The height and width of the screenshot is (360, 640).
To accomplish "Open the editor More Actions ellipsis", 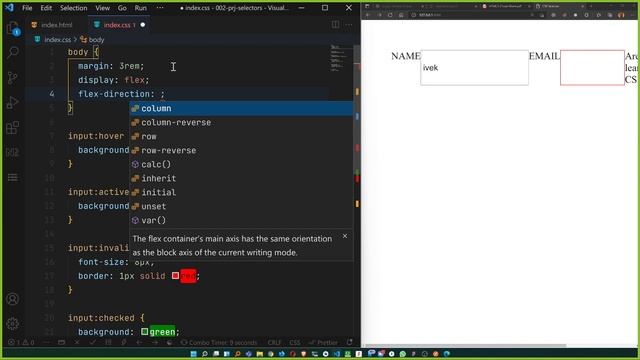I will (x=349, y=24).
